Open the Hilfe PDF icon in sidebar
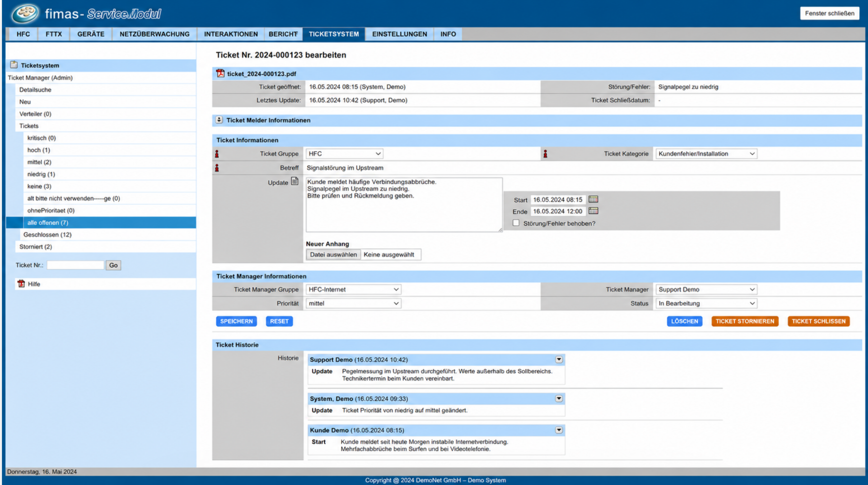868x485 pixels. (x=21, y=284)
